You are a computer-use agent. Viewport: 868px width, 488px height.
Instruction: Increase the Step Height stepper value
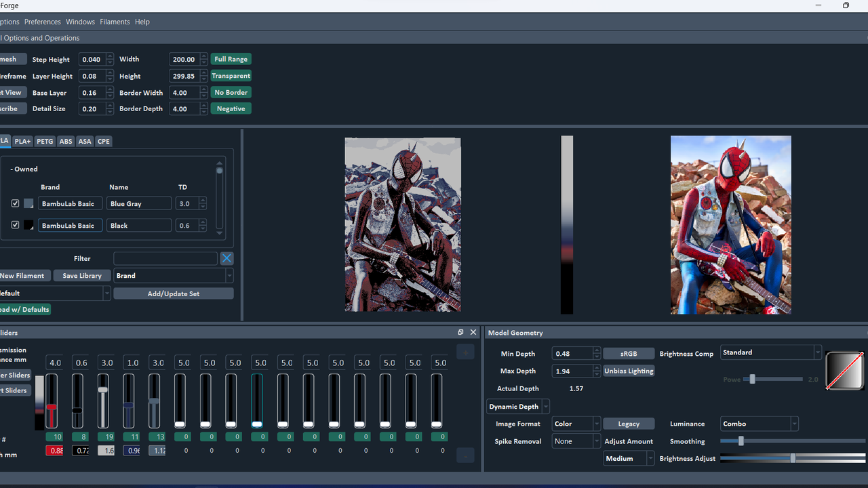click(110, 56)
